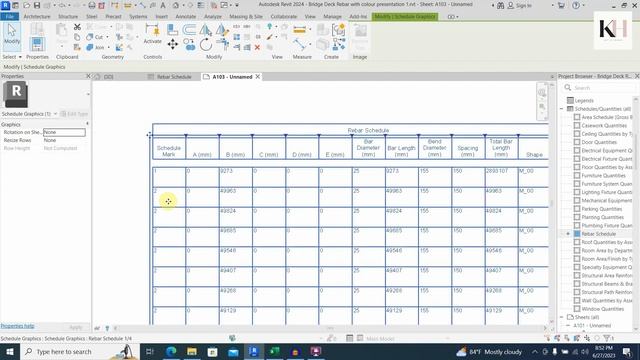Click the Activate controls pin icon

tap(153, 34)
